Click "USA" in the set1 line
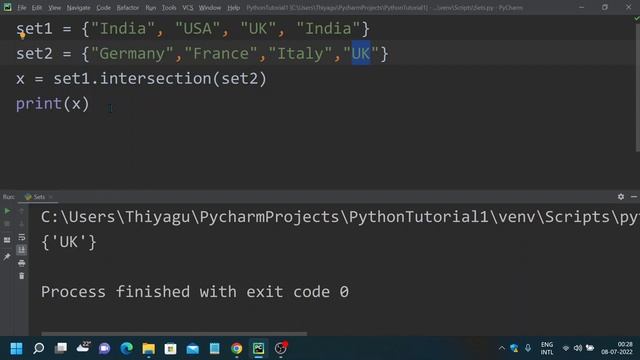The height and width of the screenshot is (360, 640). [198, 29]
